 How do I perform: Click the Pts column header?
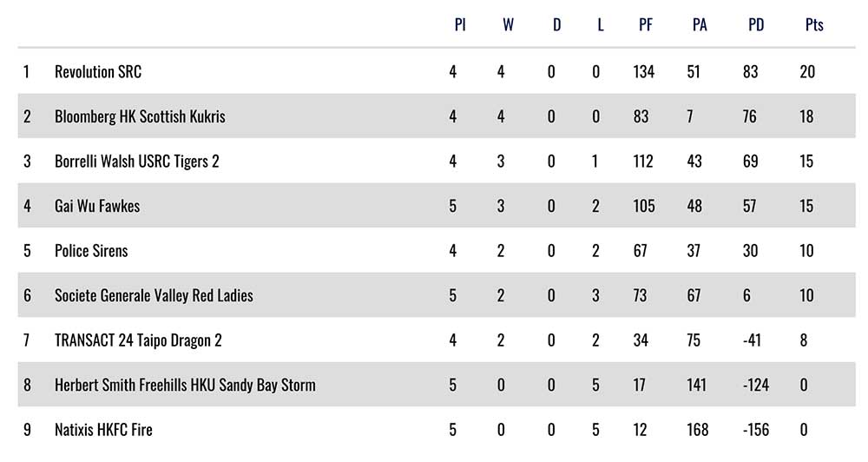tap(813, 25)
